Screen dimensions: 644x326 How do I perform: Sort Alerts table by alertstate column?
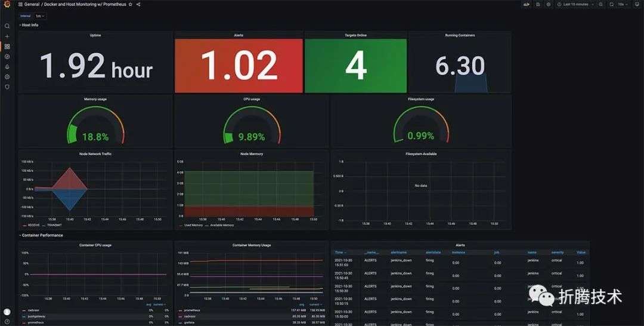(433, 253)
